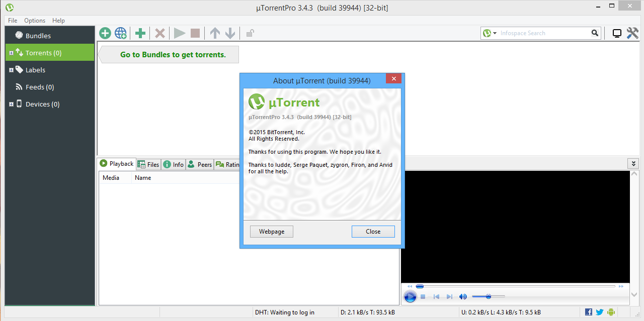Click the Create New Torrent plus icon
The image size is (644, 321).
click(140, 33)
